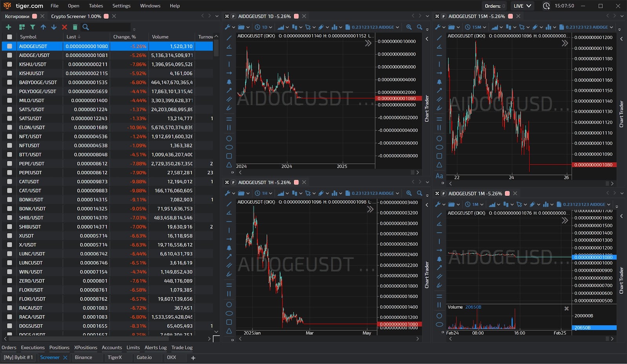
Task: Check the box for BABYDOGE/USDT row
Action: (x=9, y=82)
